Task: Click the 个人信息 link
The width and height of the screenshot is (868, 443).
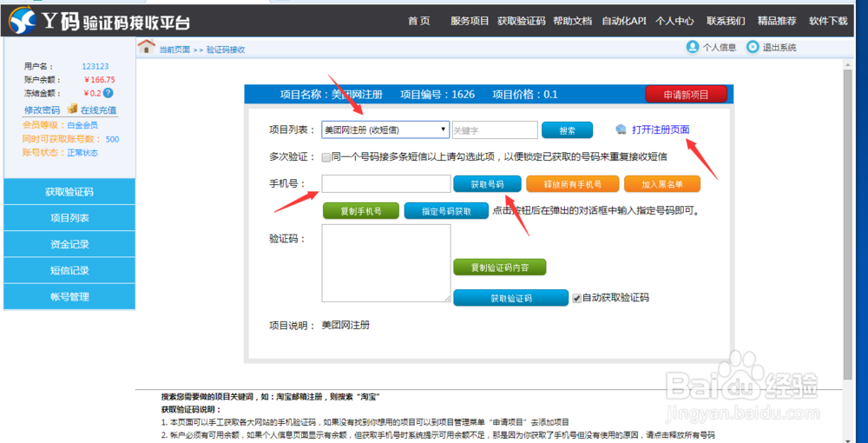Action: click(x=719, y=48)
